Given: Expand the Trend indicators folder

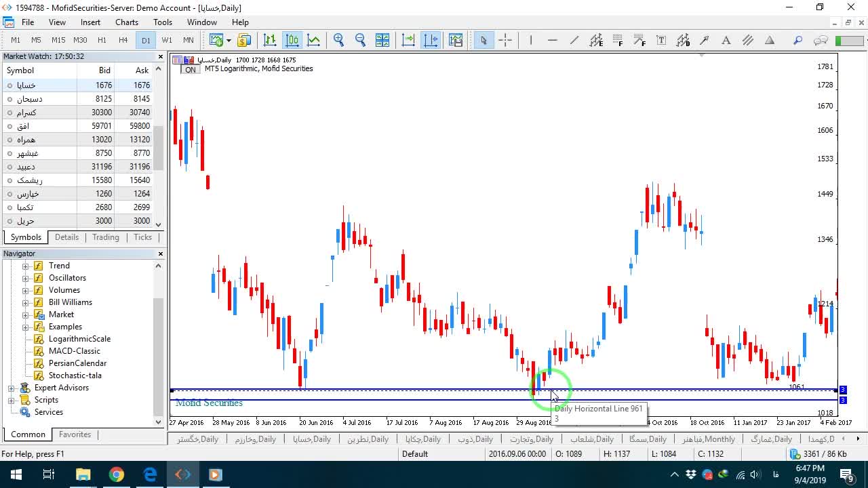Looking at the screenshot, I should [x=26, y=266].
